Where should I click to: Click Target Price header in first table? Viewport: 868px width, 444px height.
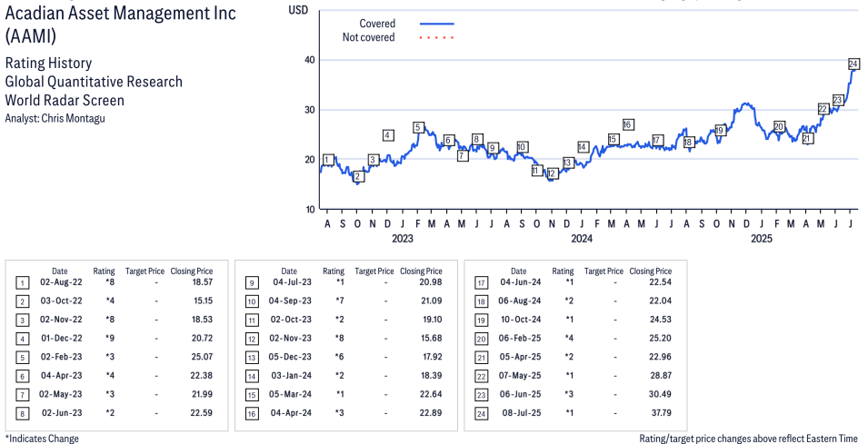pyautogui.click(x=145, y=271)
